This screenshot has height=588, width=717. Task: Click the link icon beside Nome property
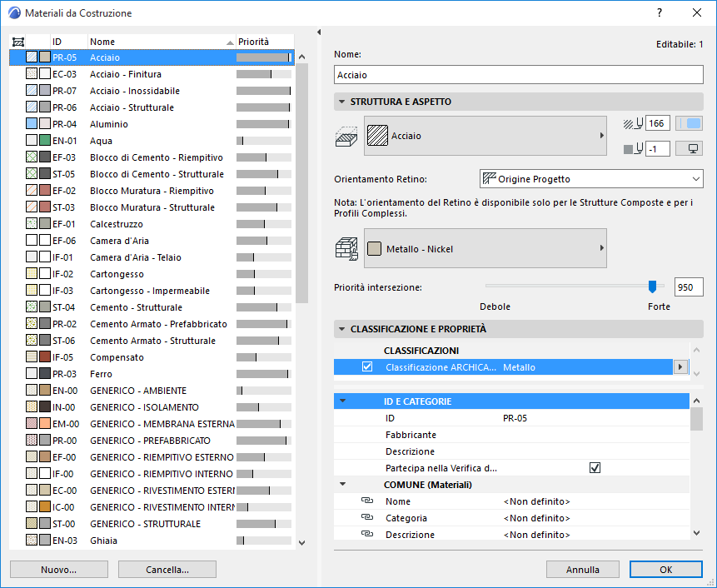[x=367, y=501]
